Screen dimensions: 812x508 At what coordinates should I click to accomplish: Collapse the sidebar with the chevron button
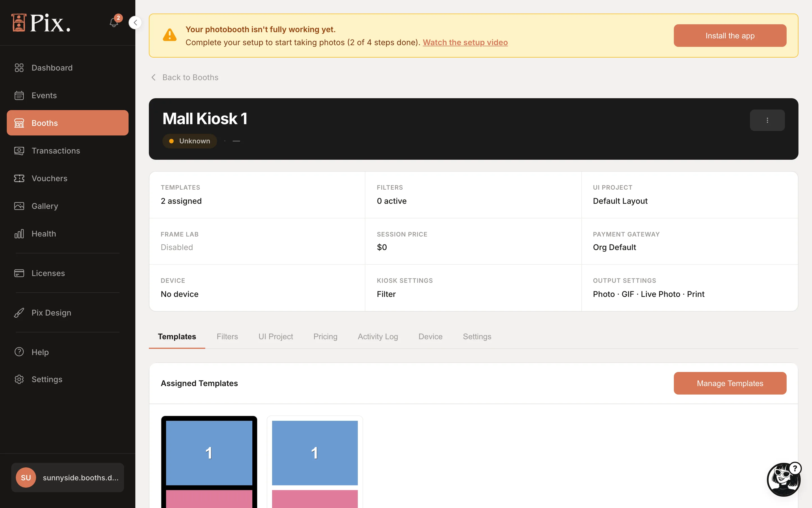135,23
